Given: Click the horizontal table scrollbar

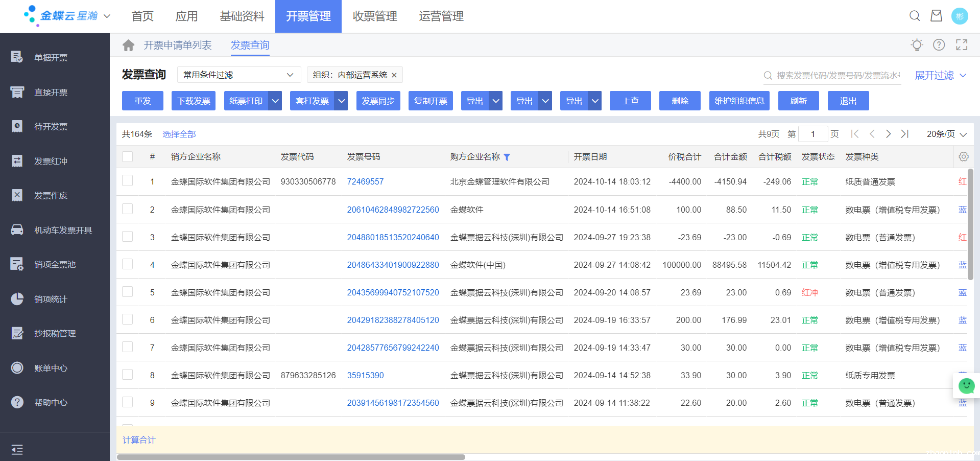Looking at the screenshot, I should tap(291, 457).
